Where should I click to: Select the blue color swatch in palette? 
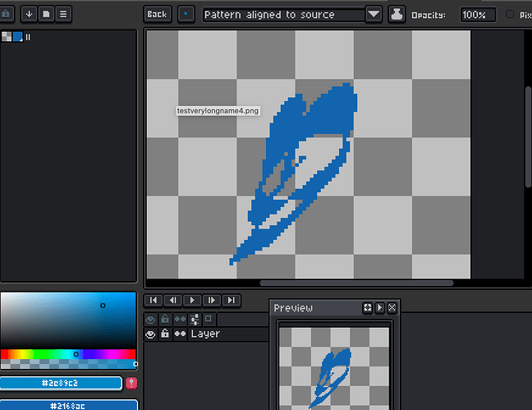(x=17, y=37)
